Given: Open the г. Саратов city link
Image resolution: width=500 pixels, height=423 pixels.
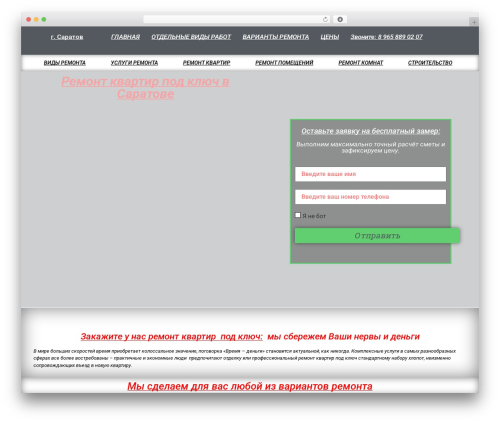Looking at the screenshot, I should [67, 37].
